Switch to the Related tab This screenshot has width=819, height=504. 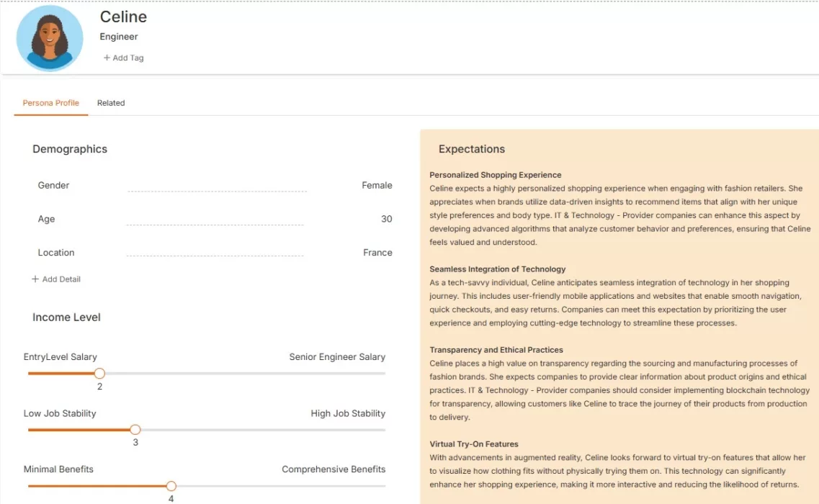coord(111,103)
